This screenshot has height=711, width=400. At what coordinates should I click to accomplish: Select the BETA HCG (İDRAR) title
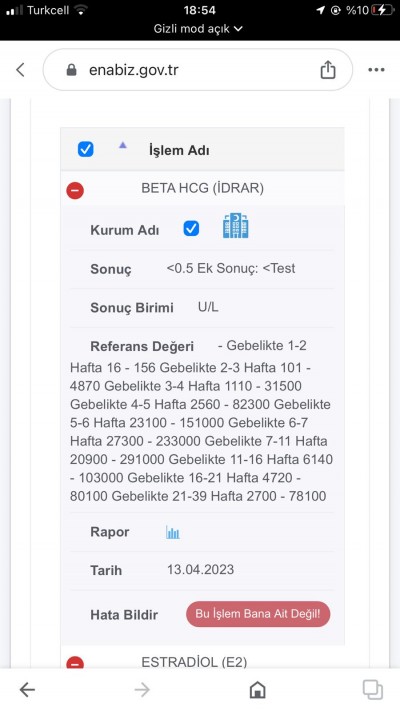click(x=202, y=188)
